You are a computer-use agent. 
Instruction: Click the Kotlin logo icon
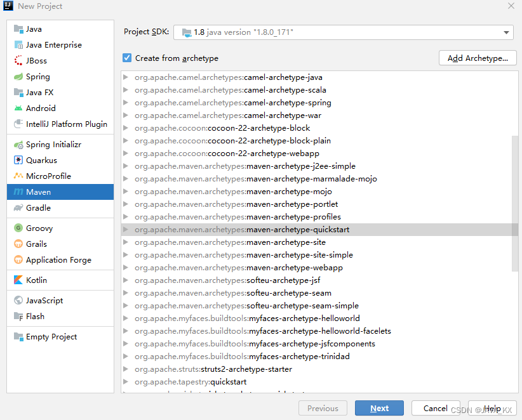18,280
